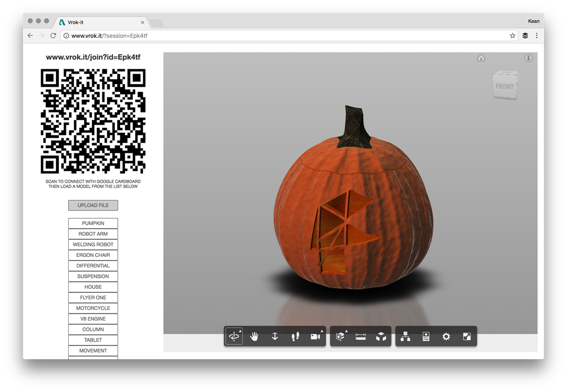Select the Orbit tool in viewer toolbar
The height and width of the screenshot is (392, 567).
tap(234, 337)
